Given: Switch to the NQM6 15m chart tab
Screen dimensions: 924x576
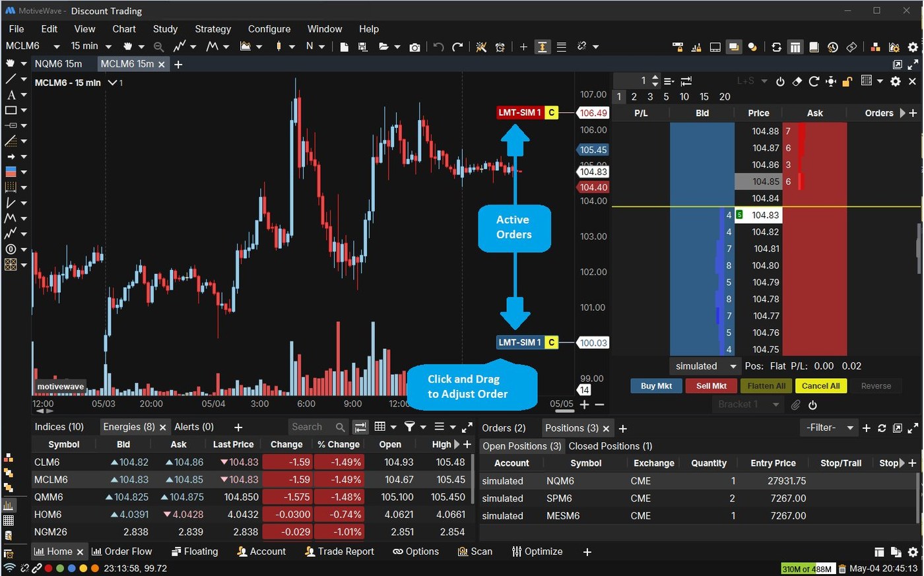Looking at the screenshot, I should point(58,64).
